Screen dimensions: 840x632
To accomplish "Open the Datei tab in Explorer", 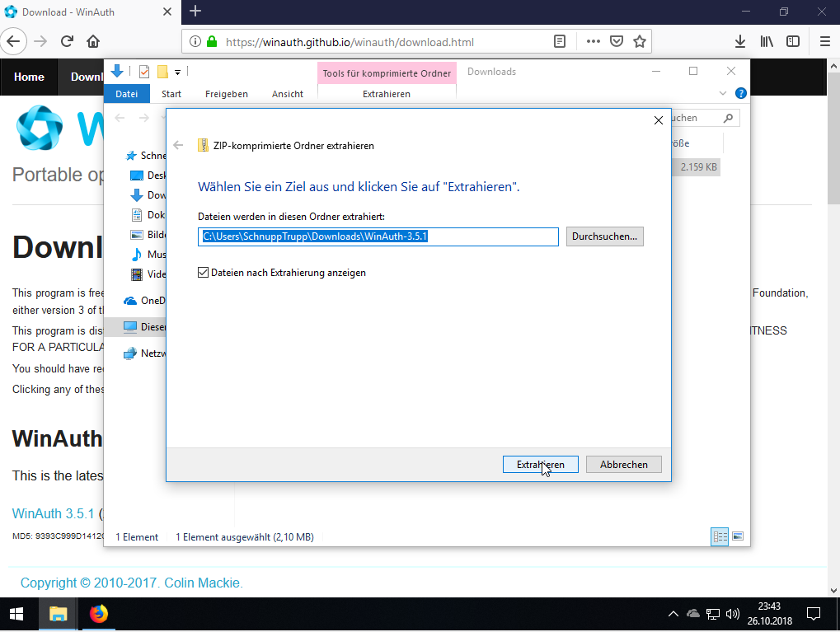I will tap(127, 94).
